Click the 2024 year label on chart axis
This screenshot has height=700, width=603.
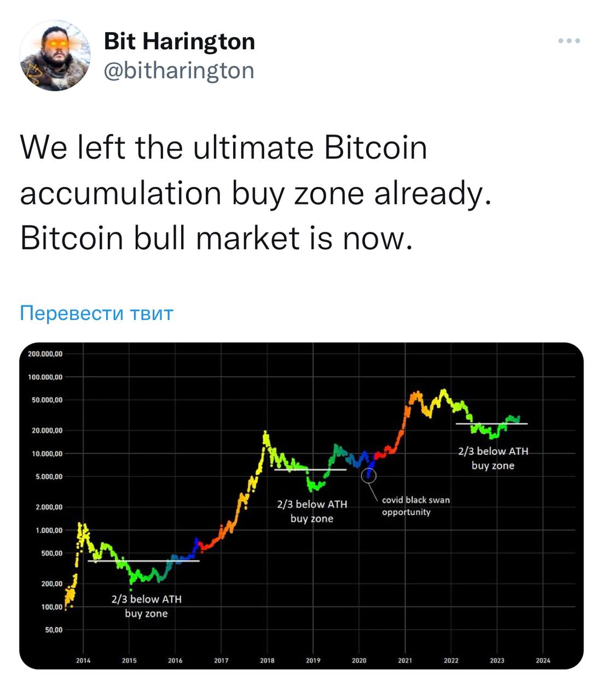coord(543,661)
